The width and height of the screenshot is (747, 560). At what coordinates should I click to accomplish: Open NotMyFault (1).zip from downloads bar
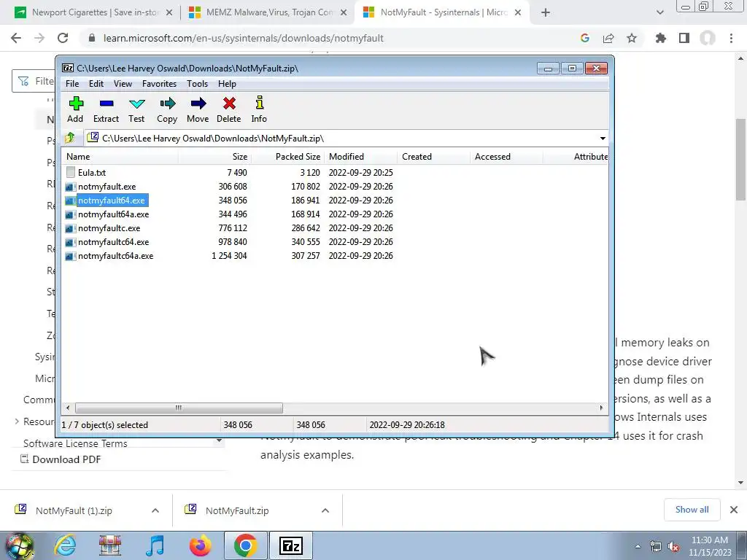74,510
